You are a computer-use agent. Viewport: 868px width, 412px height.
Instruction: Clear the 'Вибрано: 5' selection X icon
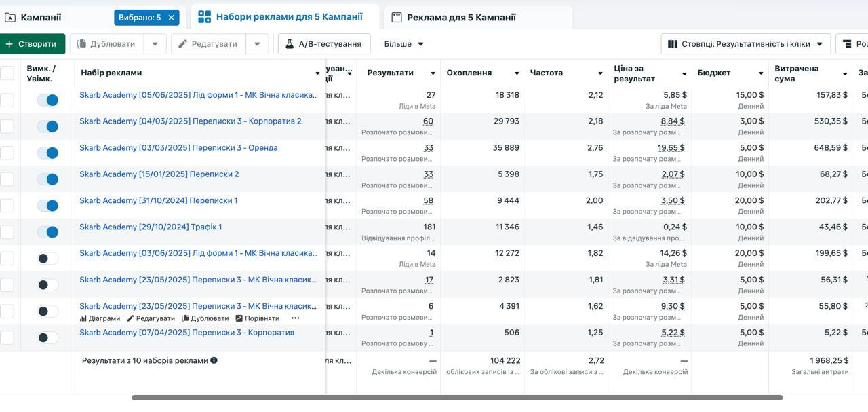[172, 18]
